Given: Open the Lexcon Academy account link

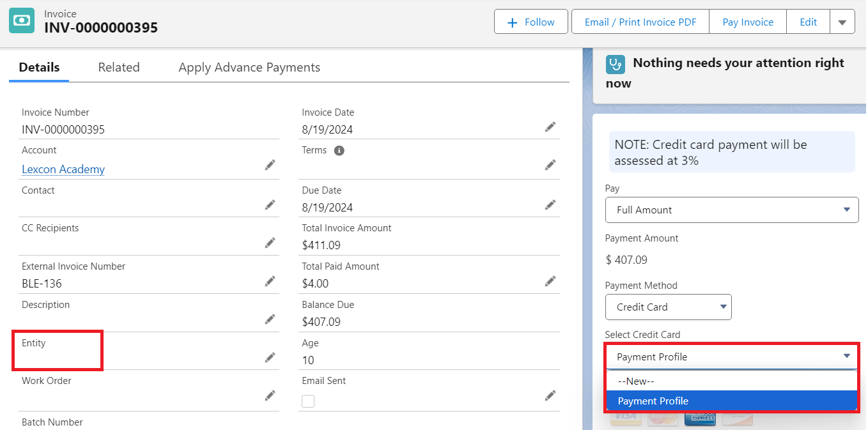Looking at the screenshot, I should tap(63, 169).
